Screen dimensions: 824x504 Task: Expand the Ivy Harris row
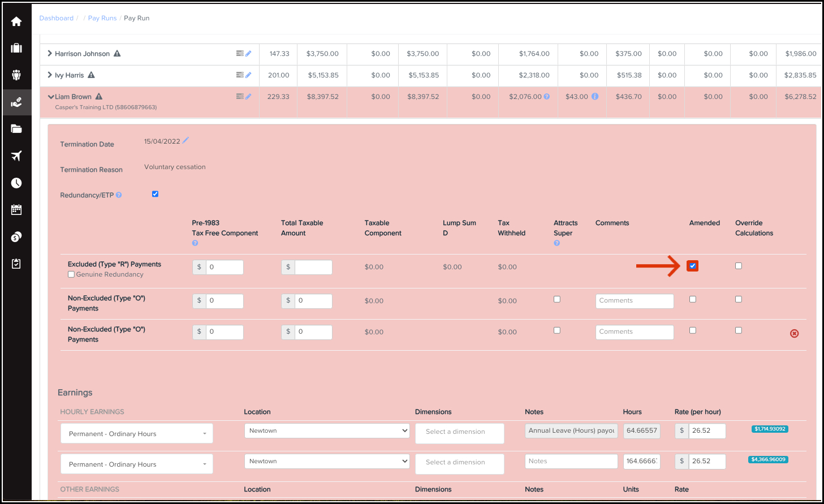(50, 75)
